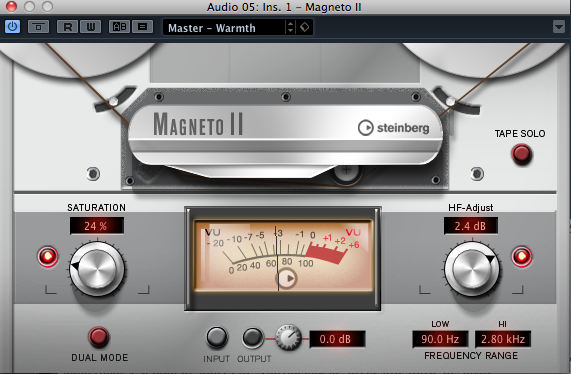571x374 pixels.
Task: Click the 0.0 dB output value field
Action: [x=337, y=339]
